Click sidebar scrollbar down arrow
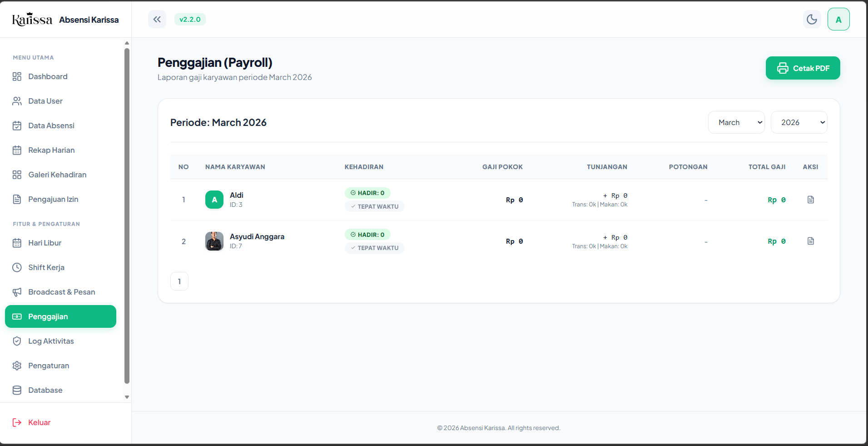868x446 pixels. [x=127, y=397]
